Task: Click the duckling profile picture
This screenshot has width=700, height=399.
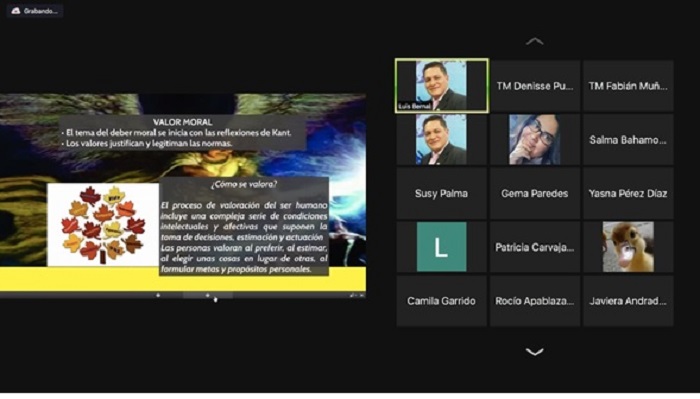Action: click(x=628, y=247)
